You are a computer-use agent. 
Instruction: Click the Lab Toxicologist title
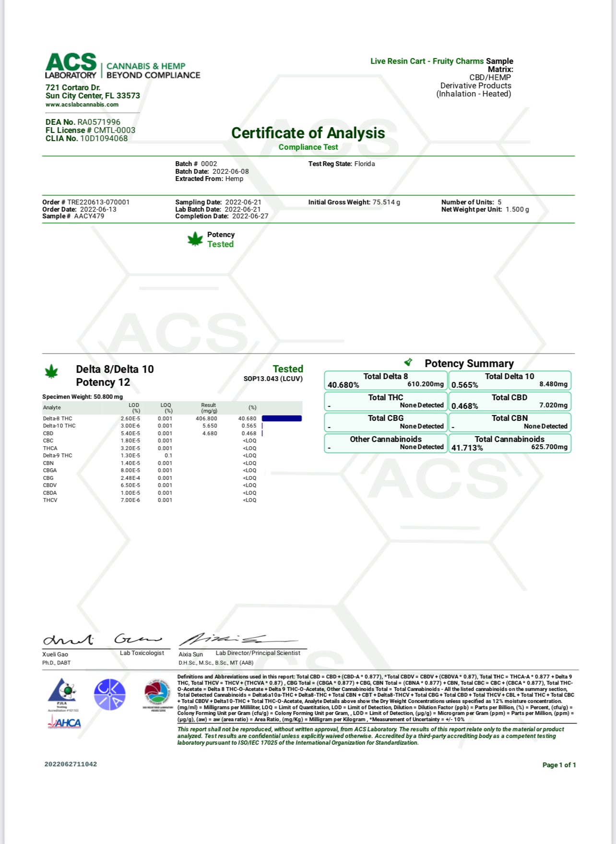(x=142, y=653)
